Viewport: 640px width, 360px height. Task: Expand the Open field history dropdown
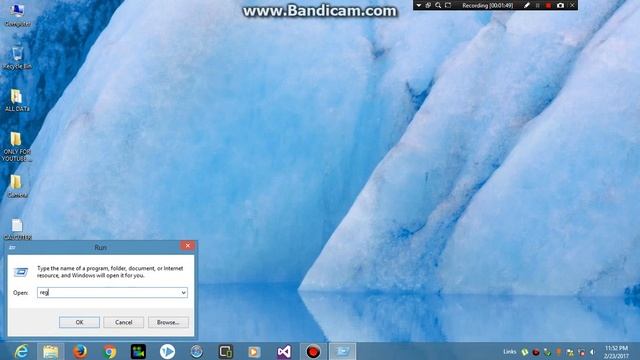click(183, 292)
